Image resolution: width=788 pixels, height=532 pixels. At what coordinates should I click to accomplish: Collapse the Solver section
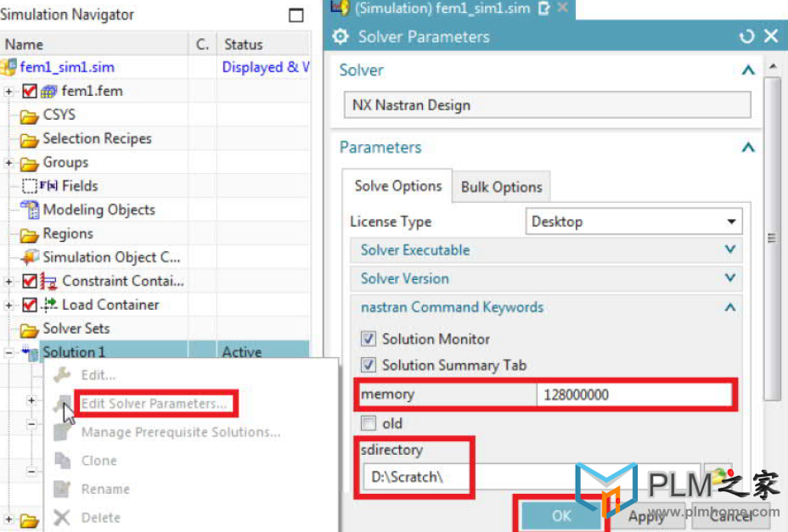748,70
